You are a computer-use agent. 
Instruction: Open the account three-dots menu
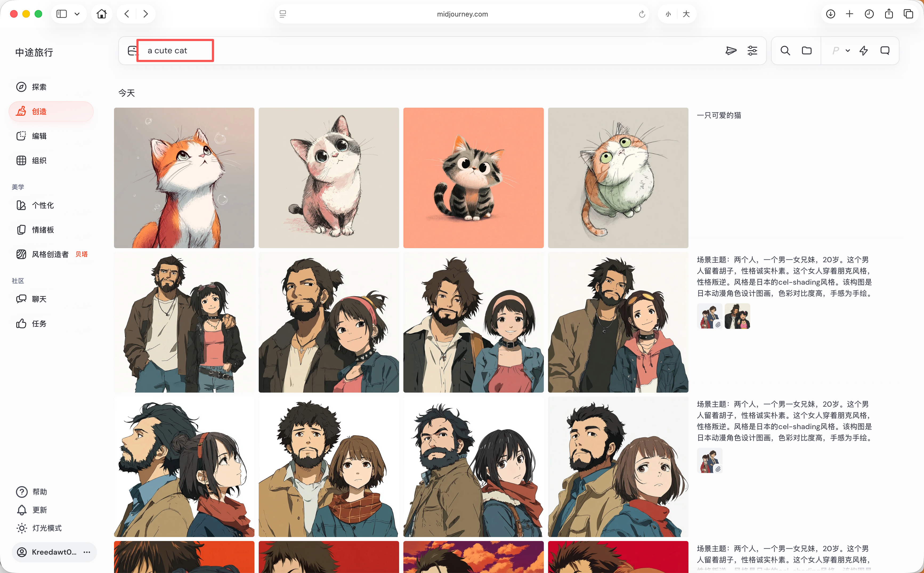(x=87, y=552)
